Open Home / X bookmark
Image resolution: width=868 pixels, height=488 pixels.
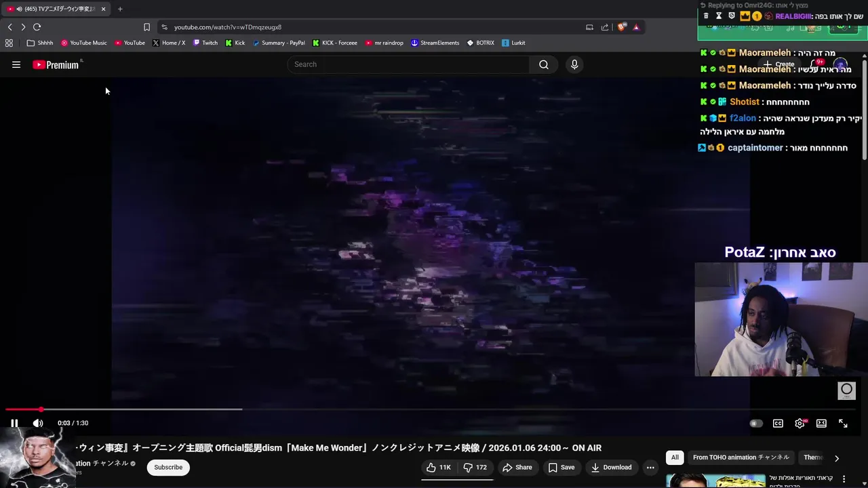tap(169, 43)
